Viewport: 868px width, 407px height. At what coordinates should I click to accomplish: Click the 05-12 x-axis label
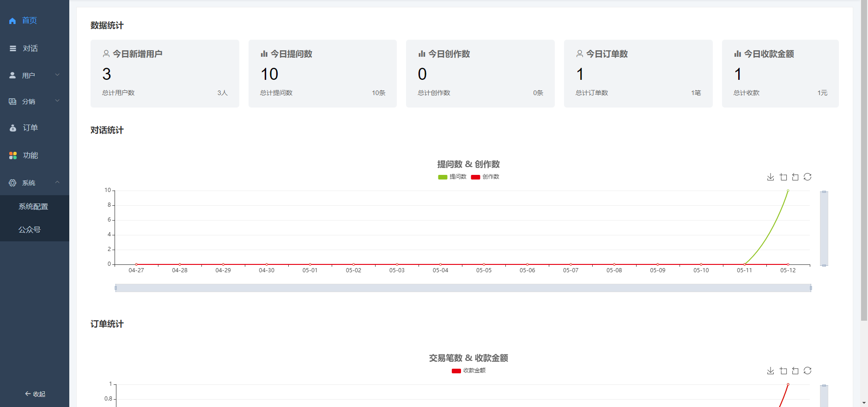(788, 270)
